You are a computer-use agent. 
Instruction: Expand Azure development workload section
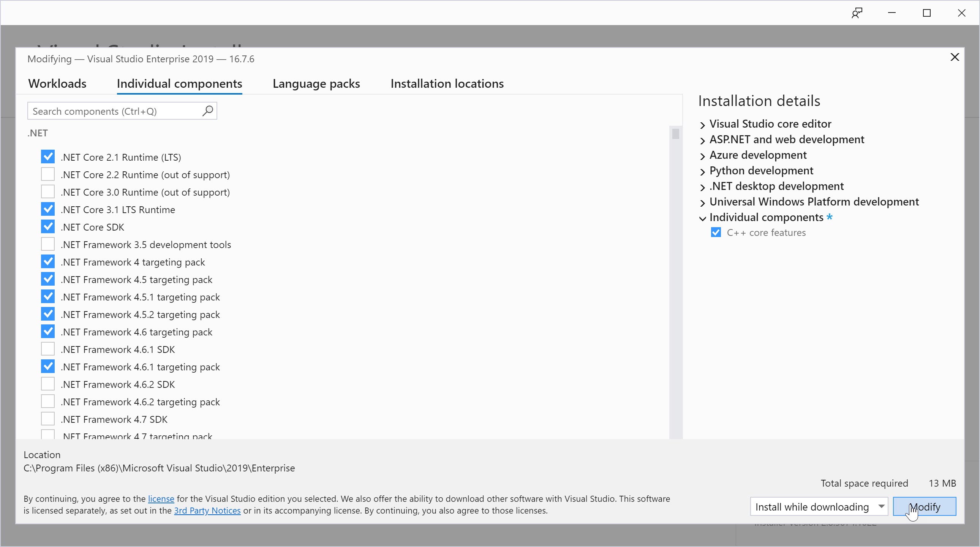coord(703,155)
